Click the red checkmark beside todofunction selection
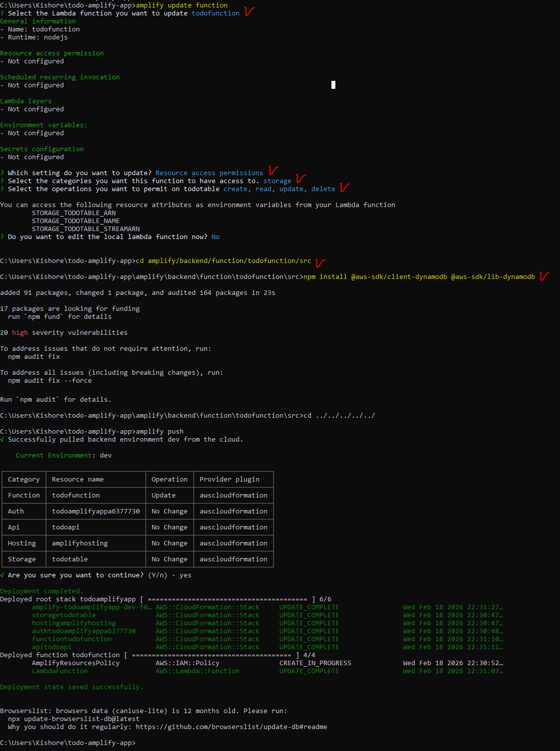The width and height of the screenshot is (560, 751). tap(249, 11)
